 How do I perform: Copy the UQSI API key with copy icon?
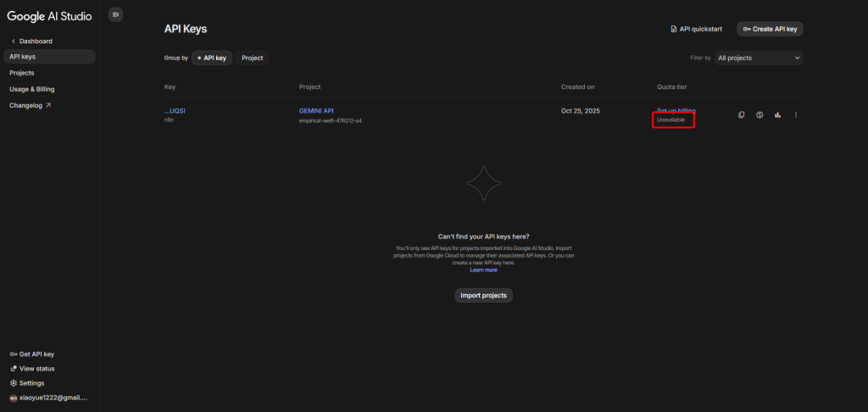coord(742,115)
